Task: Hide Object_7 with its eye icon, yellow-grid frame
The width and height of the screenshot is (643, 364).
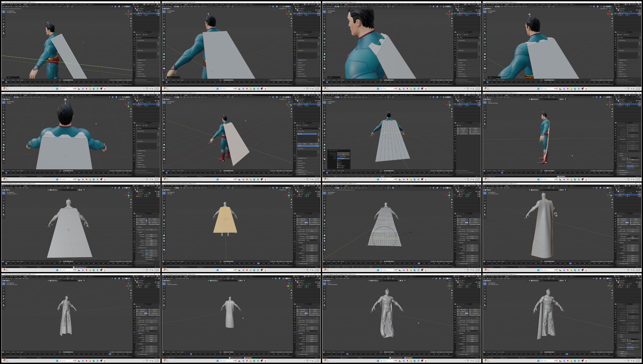Action: (x=318, y=196)
